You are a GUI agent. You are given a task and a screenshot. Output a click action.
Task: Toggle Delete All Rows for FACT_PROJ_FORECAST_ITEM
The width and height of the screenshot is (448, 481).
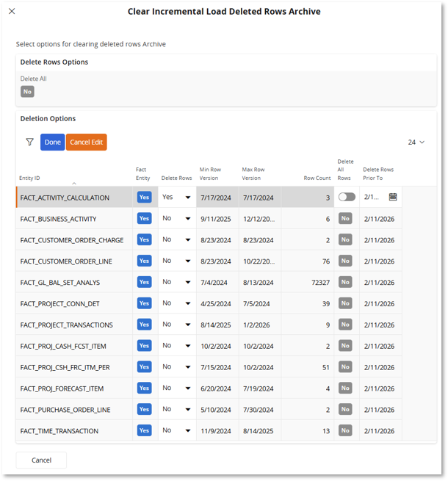(345, 388)
